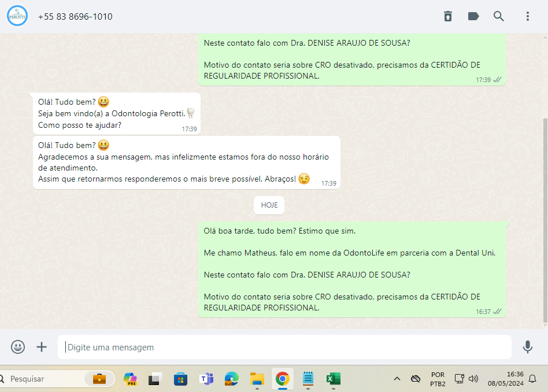The image size is (548, 392).
Task: Expand the hidden system tray icons
Action: pyautogui.click(x=397, y=379)
